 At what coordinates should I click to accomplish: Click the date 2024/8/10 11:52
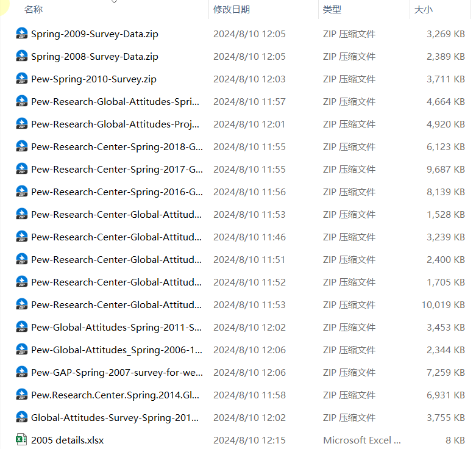(x=249, y=282)
